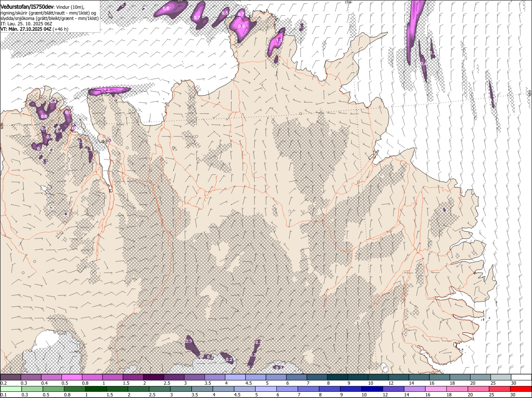
Task: Click the violet 14 swatch in the rain scale
Action: click(415, 389)
